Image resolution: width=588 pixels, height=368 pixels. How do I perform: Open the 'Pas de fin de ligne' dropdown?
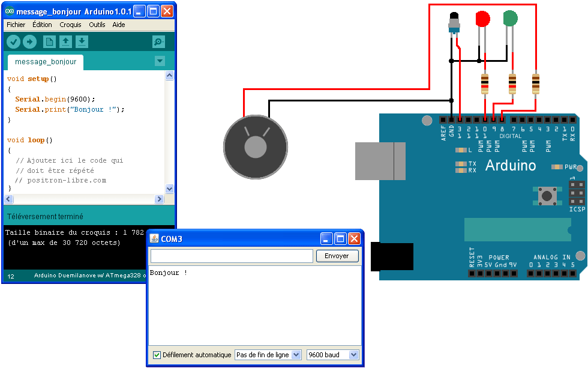point(268,355)
